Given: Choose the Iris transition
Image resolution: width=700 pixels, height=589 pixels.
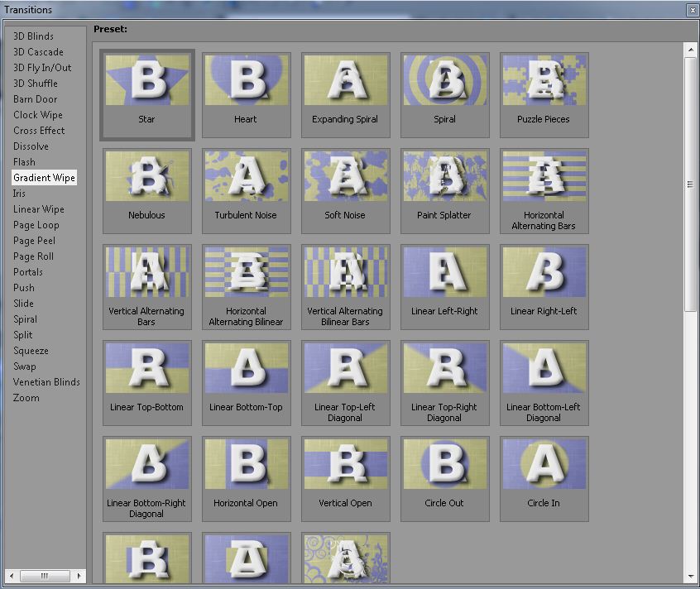Looking at the screenshot, I should (19, 194).
